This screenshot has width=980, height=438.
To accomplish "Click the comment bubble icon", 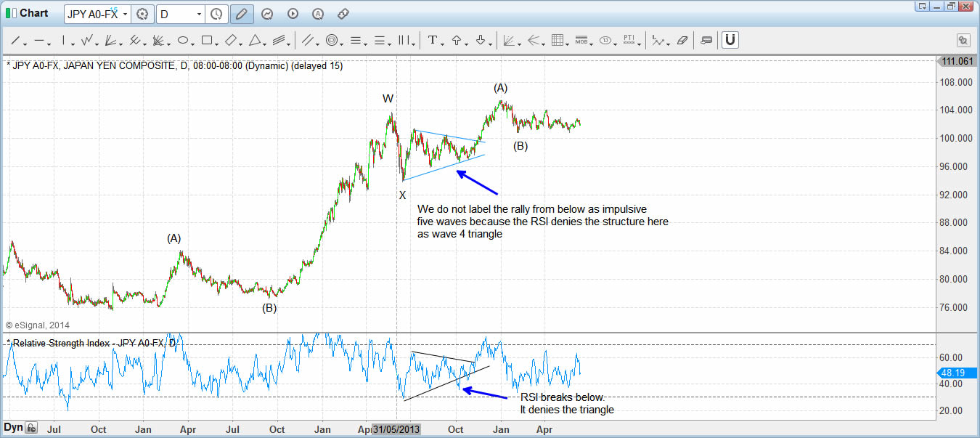I will click(706, 41).
